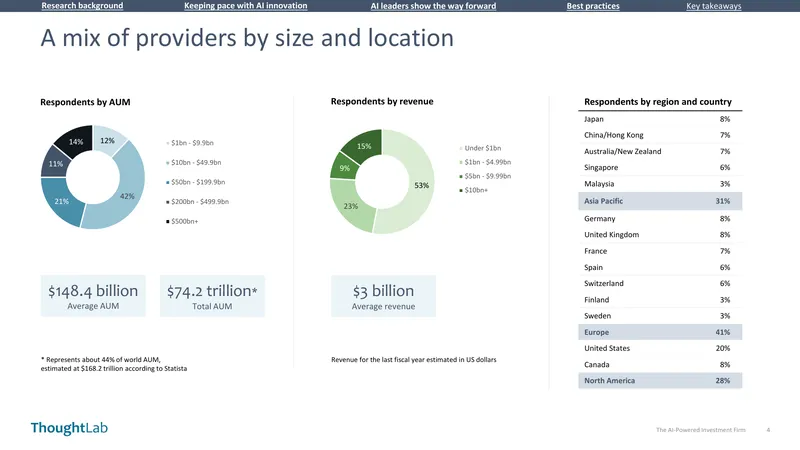Select the 14% black AUM donut segment
Image resolution: width=800 pixels, height=450 pixels.
76,141
